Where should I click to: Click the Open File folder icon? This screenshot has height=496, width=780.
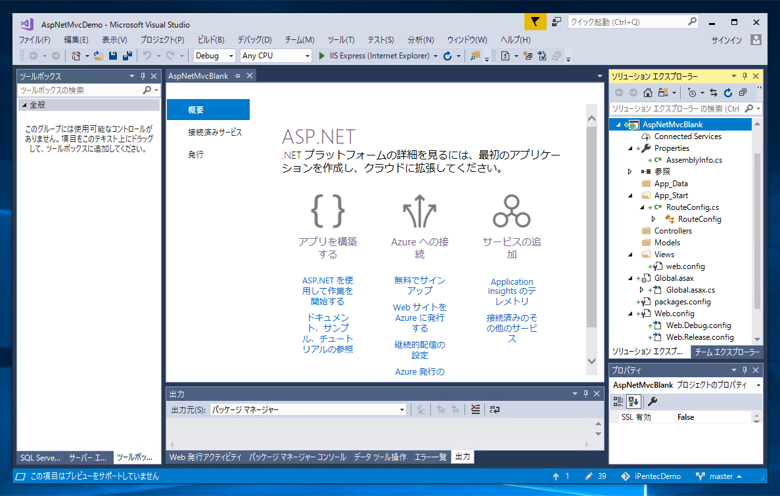[x=98, y=56]
